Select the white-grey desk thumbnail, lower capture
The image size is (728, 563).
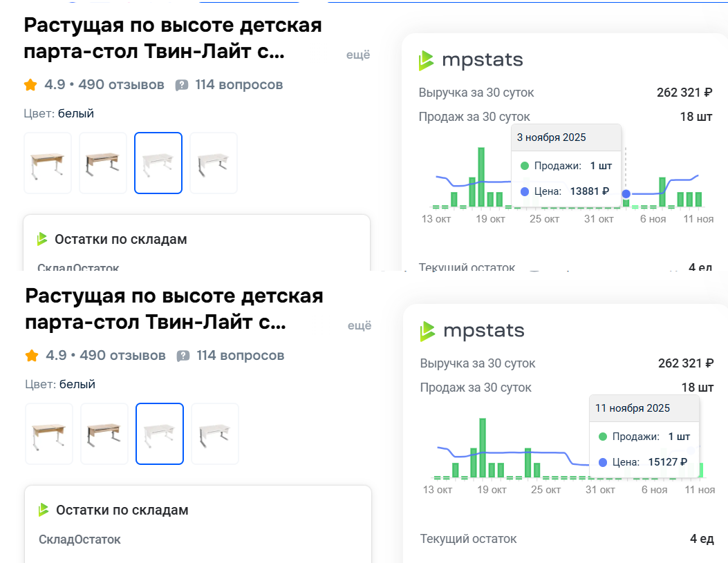[x=215, y=434]
